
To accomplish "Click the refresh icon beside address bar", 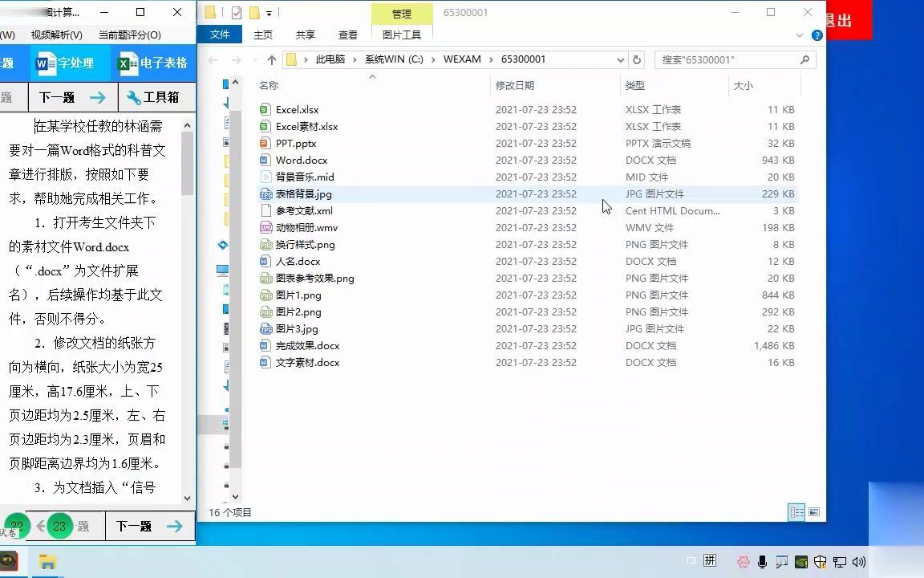I will pyautogui.click(x=638, y=59).
